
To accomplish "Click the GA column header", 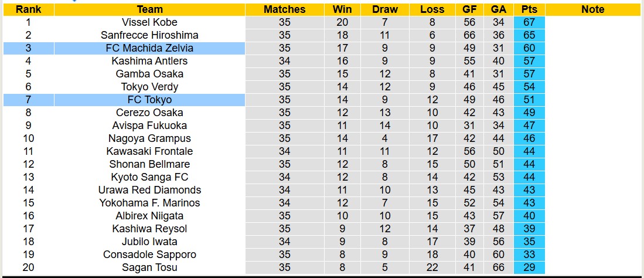I will tap(499, 9).
